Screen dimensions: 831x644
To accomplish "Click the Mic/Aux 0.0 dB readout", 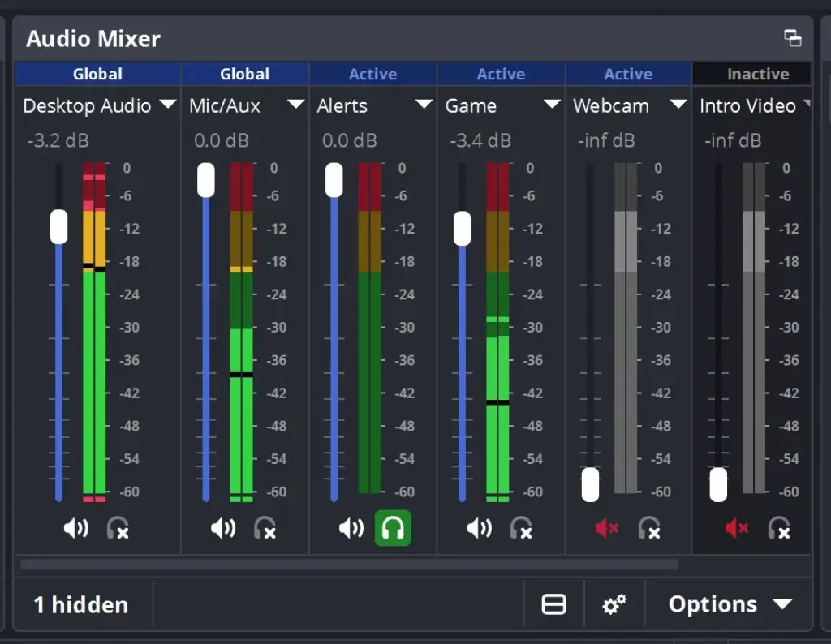I will tap(222, 140).
